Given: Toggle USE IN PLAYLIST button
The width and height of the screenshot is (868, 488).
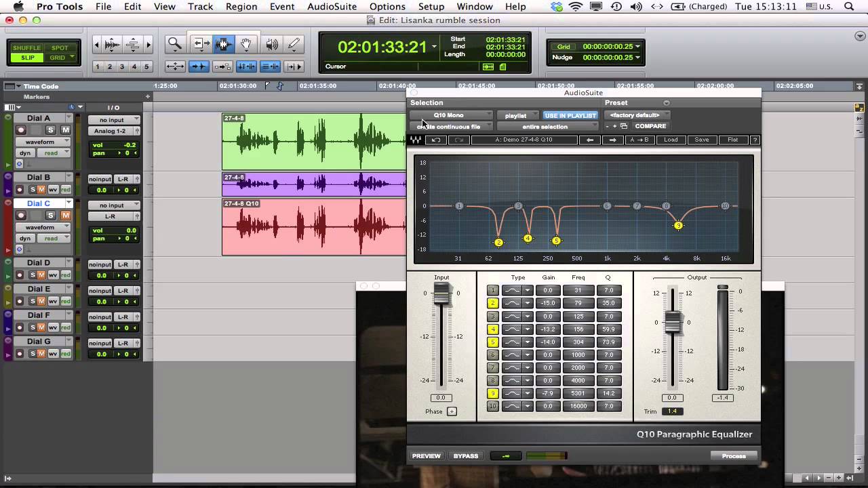Looking at the screenshot, I should pyautogui.click(x=570, y=115).
